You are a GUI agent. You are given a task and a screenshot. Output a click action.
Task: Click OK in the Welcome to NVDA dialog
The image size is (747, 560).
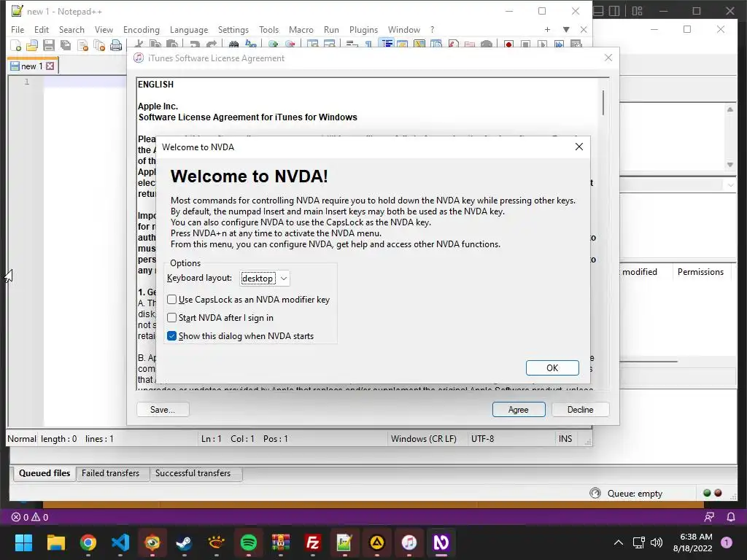[552, 368]
